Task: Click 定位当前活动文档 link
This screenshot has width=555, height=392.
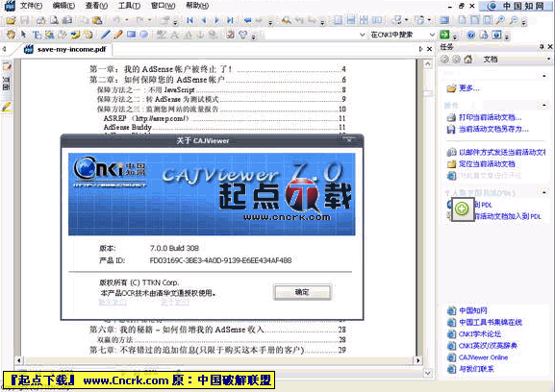Action: [x=487, y=163]
